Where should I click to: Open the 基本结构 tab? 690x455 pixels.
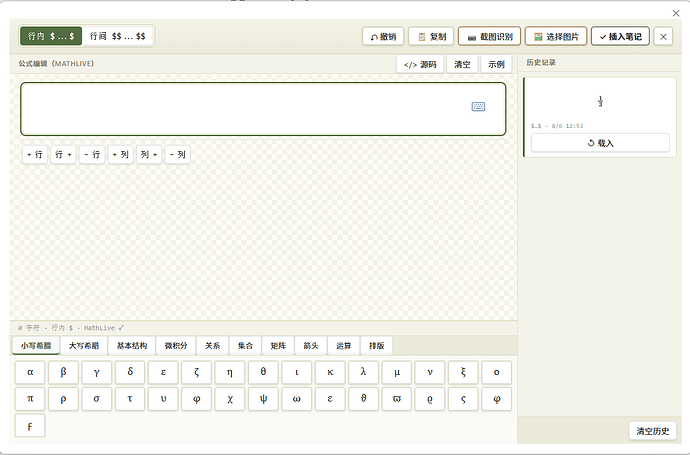[x=132, y=346]
